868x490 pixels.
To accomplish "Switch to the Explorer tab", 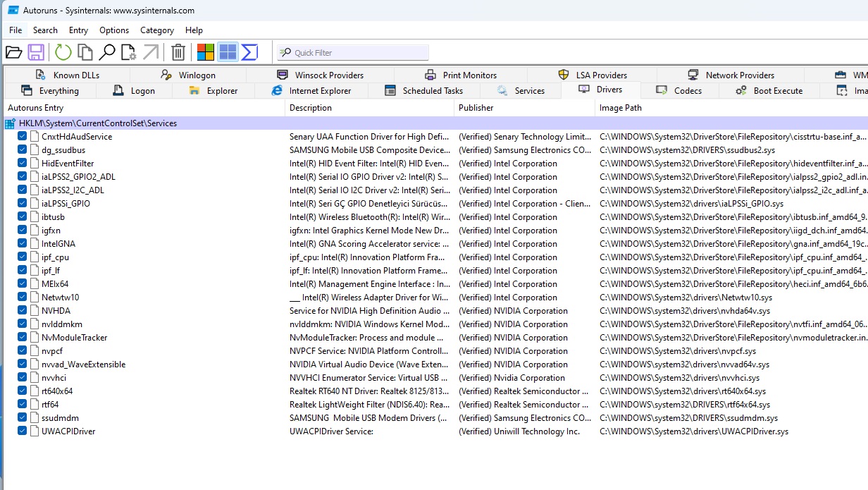I will (x=213, y=91).
